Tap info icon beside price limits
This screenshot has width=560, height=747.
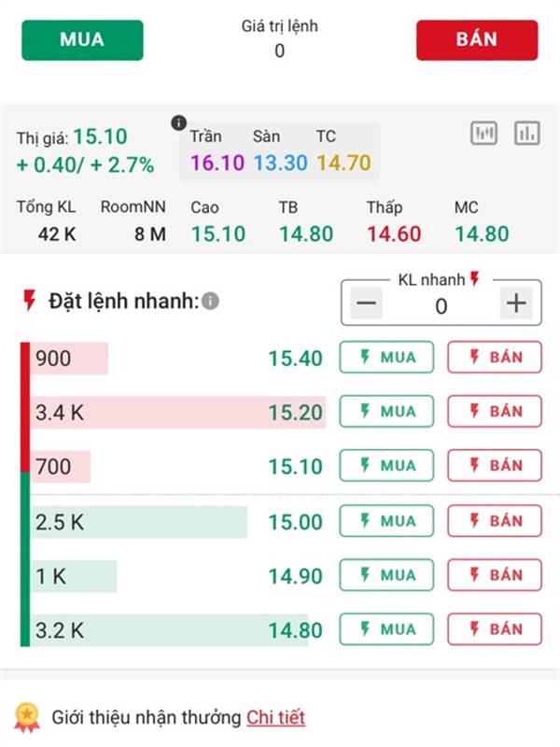coord(178,123)
